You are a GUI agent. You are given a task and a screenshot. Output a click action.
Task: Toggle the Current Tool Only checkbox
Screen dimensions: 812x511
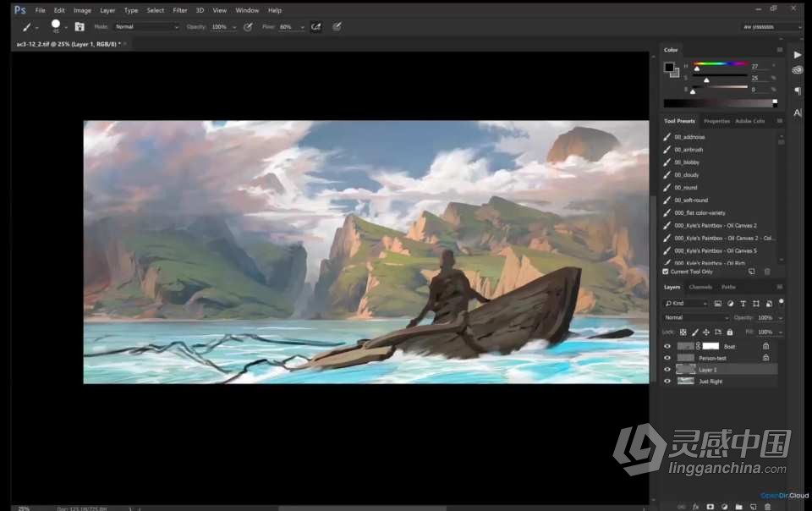tap(666, 272)
